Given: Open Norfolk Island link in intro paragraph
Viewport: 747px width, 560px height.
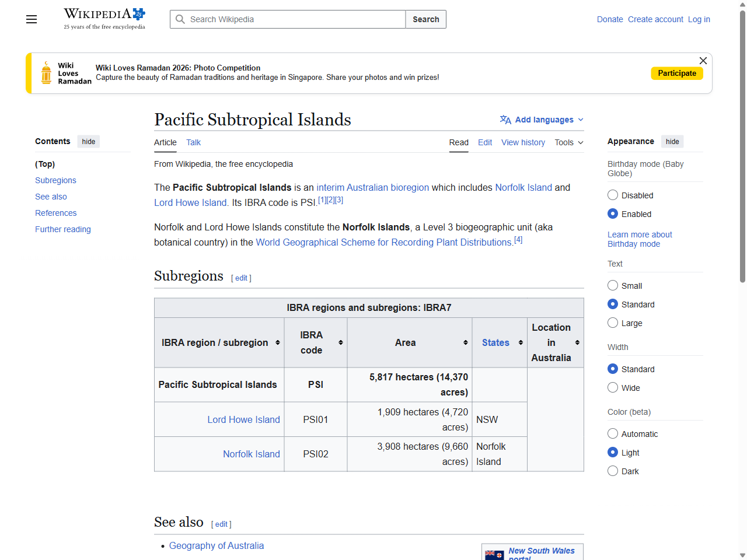Looking at the screenshot, I should click(523, 187).
